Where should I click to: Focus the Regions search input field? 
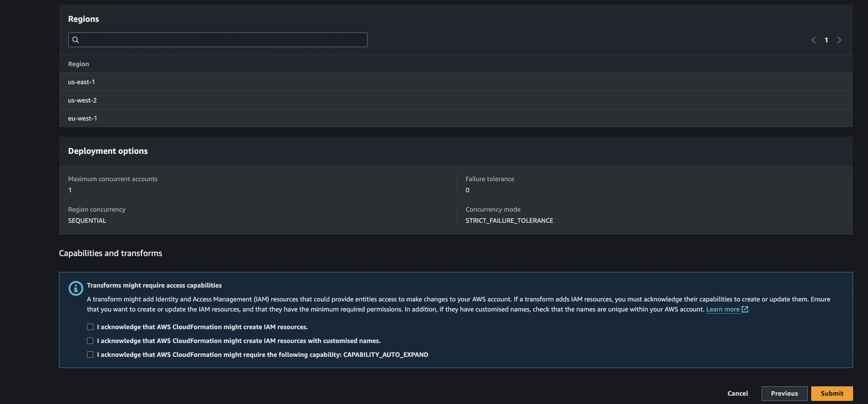tap(222, 40)
